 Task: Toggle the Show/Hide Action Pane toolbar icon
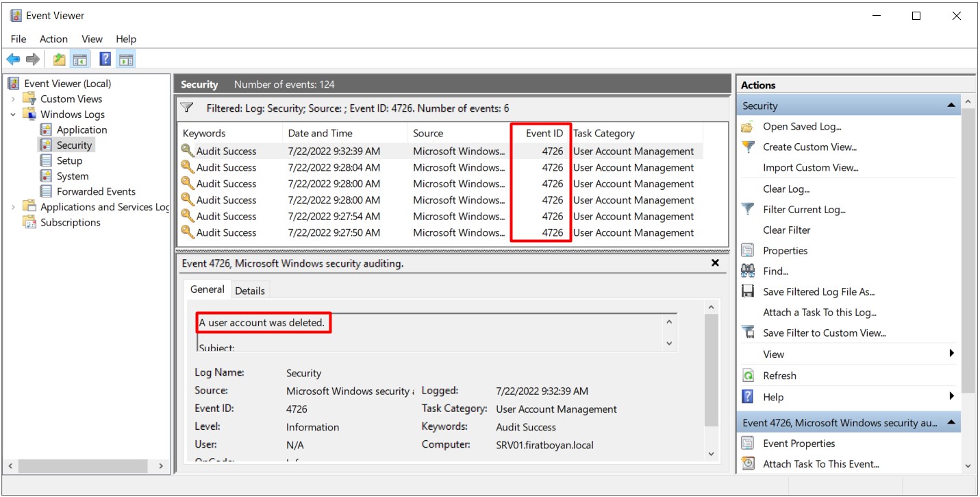[125, 60]
